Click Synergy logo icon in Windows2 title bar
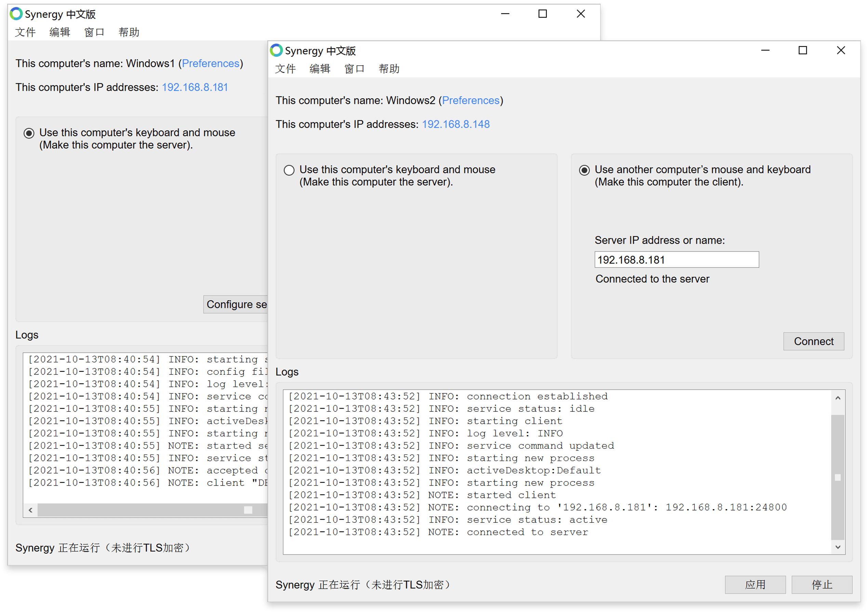 [276, 50]
